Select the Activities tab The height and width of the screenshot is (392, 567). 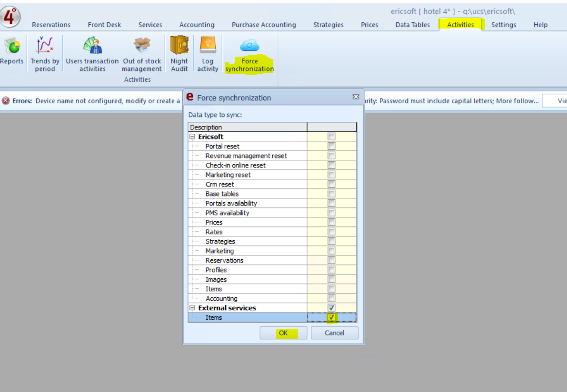coord(460,25)
